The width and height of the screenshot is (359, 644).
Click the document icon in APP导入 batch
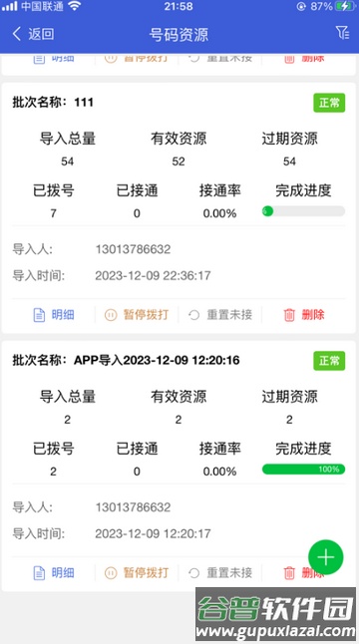[39, 573]
